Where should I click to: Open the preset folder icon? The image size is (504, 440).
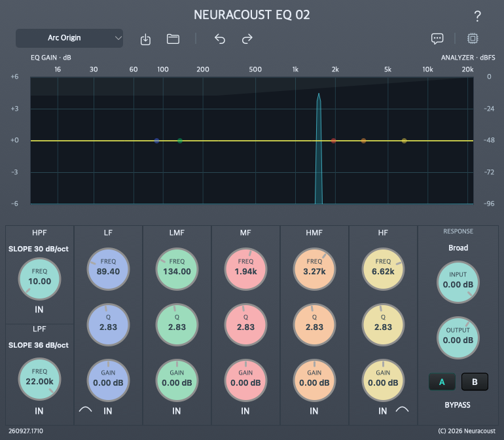click(x=173, y=39)
